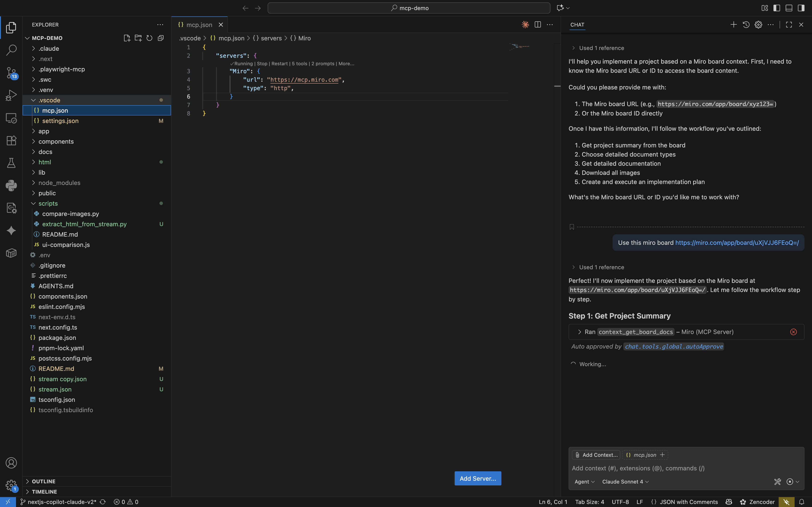Image resolution: width=812 pixels, height=507 pixels.
Task: Open the Python sidebar icon
Action: (11, 185)
